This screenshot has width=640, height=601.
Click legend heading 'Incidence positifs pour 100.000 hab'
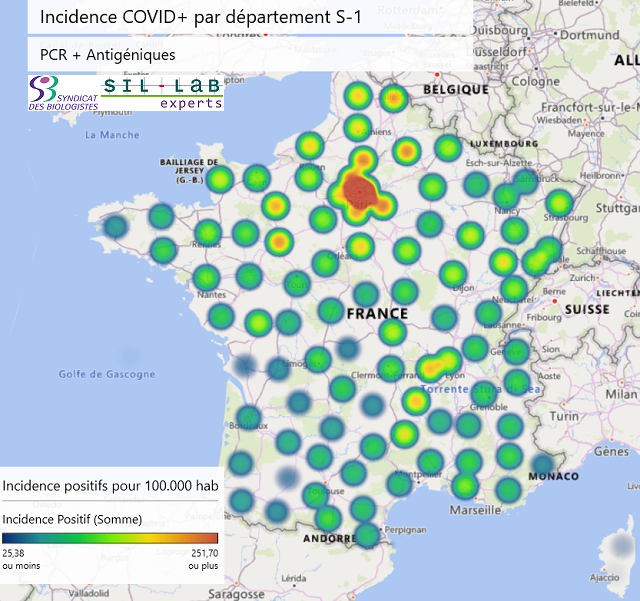pyautogui.click(x=110, y=486)
